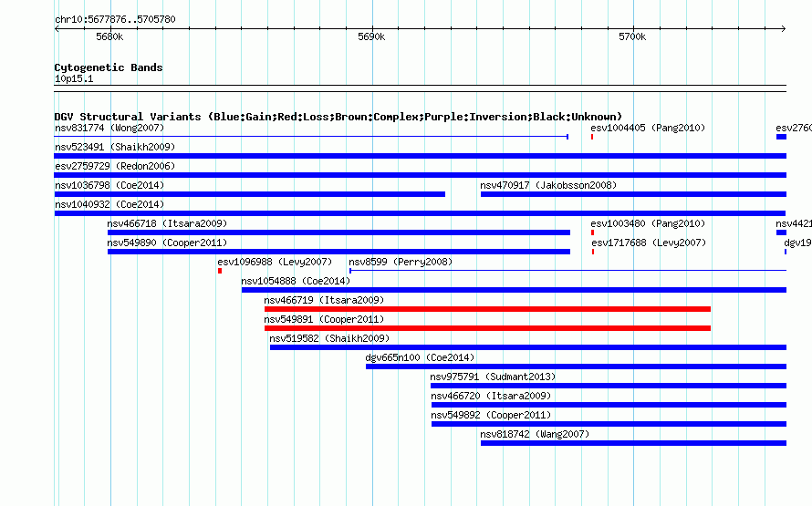Click the blue nsv519582 gain bar
The height and width of the screenshot is (506, 812).
pyautogui.click(x=527, y=347)
